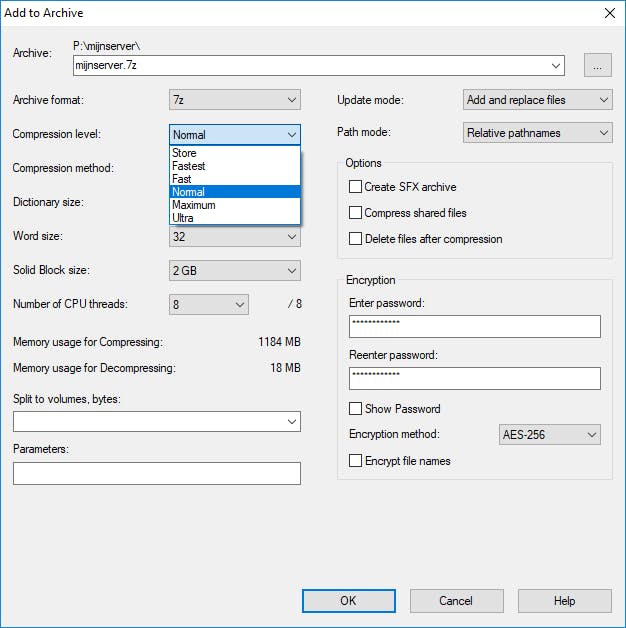Open the Archive format dropdown

[235, 100]
